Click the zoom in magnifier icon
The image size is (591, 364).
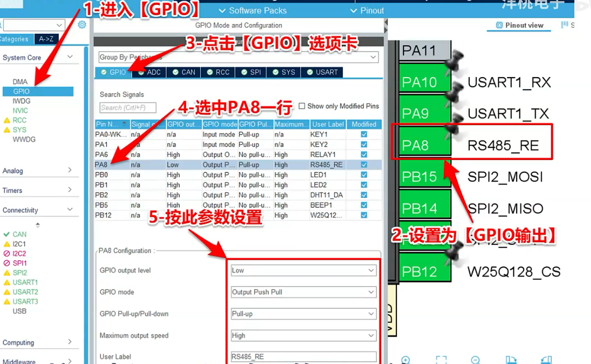406,360
